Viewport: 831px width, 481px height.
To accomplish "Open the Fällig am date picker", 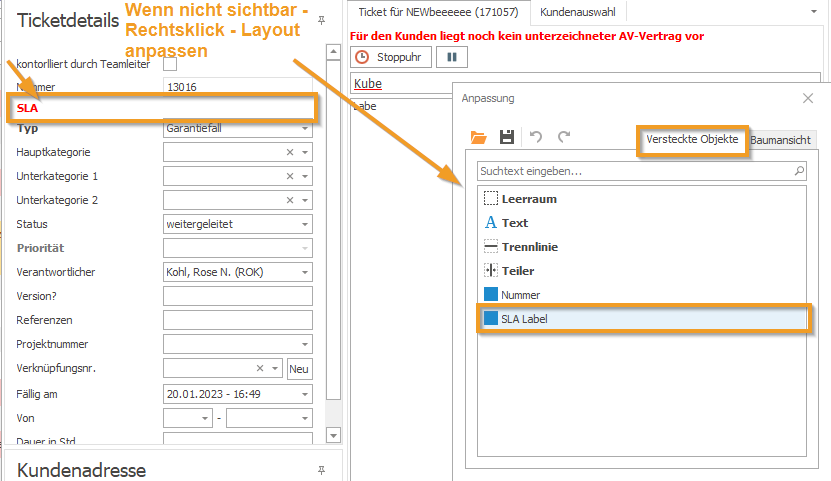I will coord(305,394).
